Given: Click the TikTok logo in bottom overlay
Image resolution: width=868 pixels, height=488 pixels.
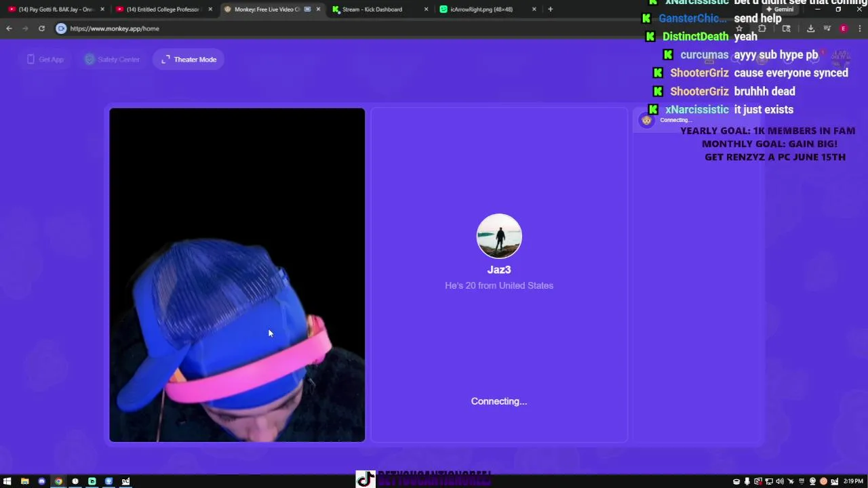Looking at the screenshot, I should 365,479.
